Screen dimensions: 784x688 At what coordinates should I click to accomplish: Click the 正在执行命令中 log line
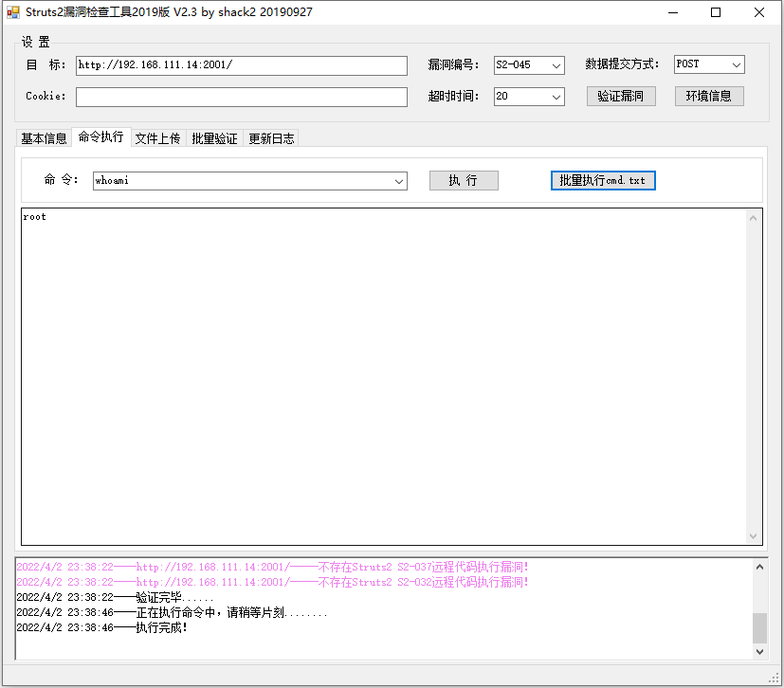[172, 612]
